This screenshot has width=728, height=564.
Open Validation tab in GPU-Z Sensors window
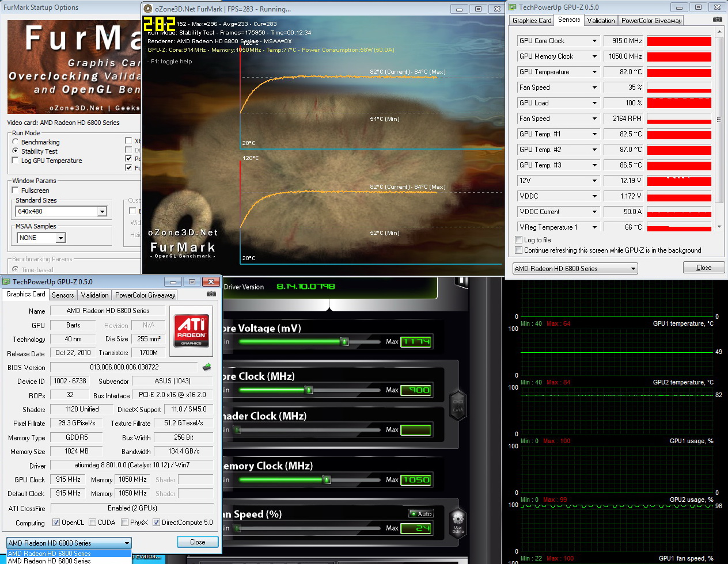pos(601,21)
